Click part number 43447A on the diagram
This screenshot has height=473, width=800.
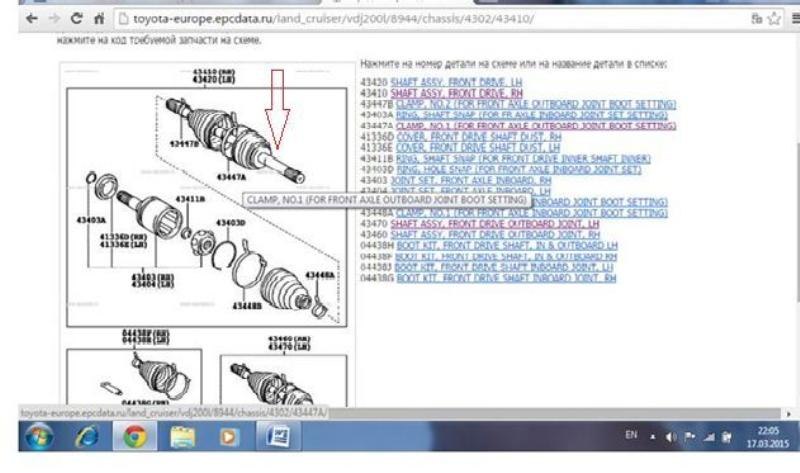(x=231, y=177)
